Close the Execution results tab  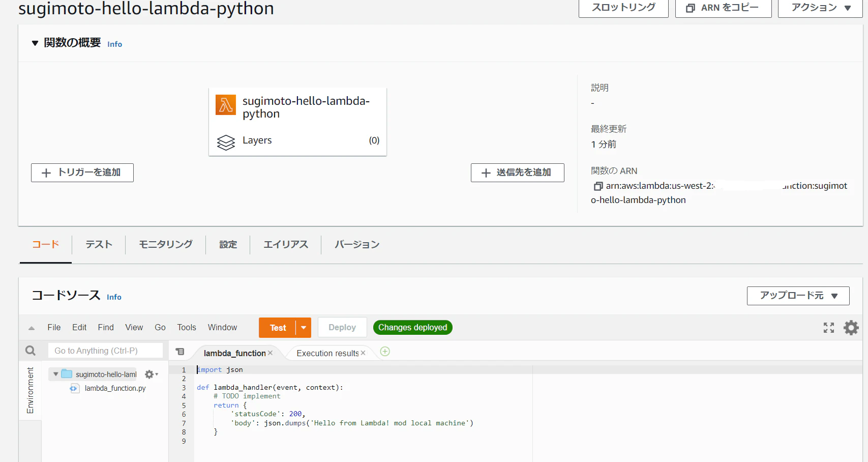click(x=363, y=353)
